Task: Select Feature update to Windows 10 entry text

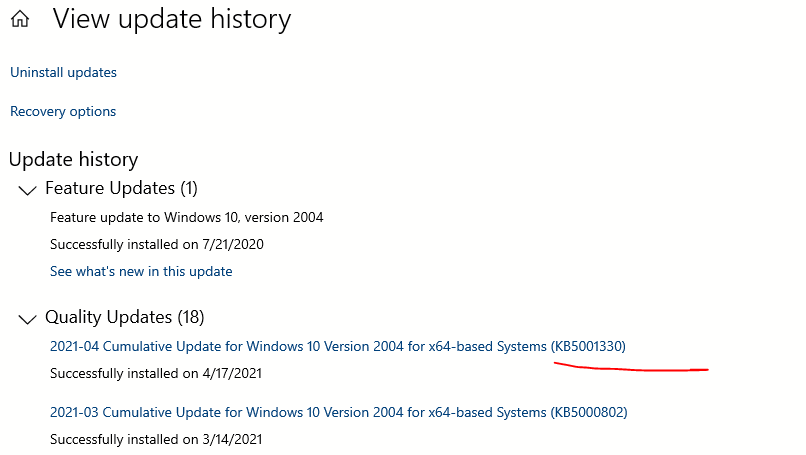Action: (187, 217)
